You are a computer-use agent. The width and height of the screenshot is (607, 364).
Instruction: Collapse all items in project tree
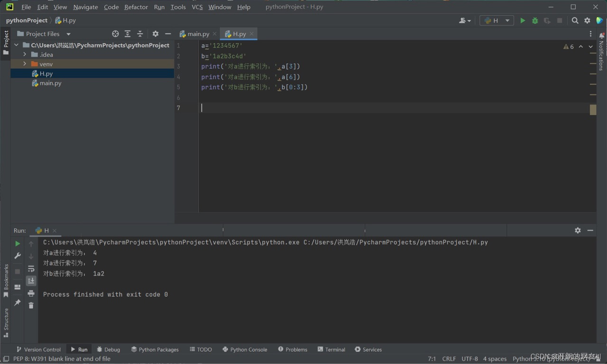[140, 34]
